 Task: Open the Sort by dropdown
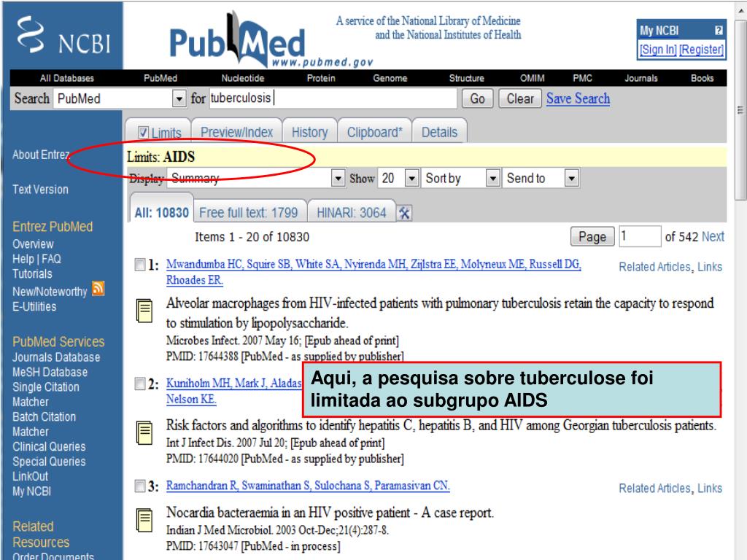493,179
